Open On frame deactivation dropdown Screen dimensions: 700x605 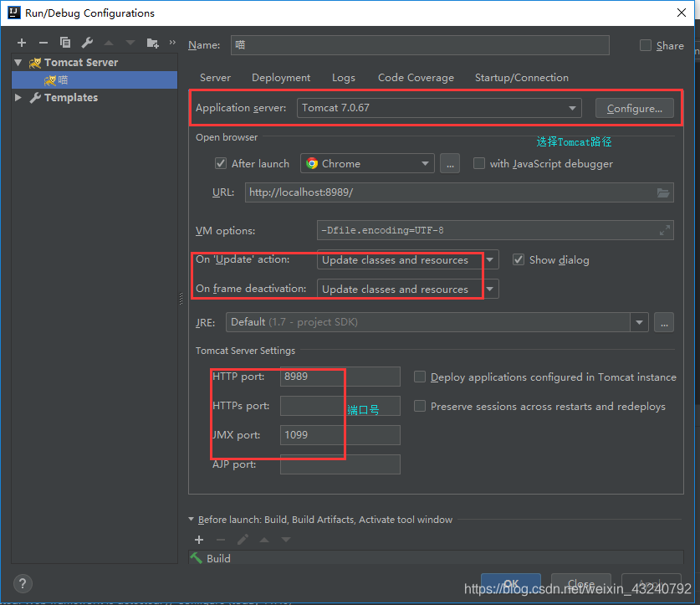pos(408,289)
